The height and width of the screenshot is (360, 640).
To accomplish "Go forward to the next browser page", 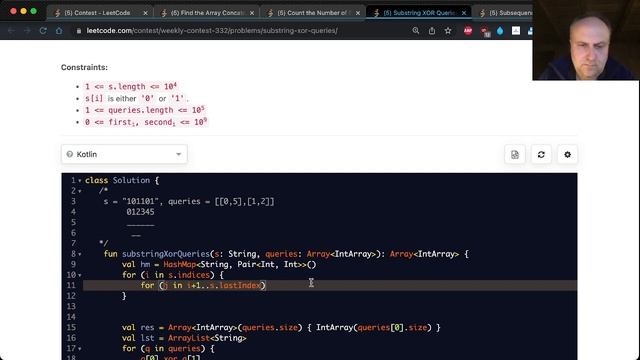I will pos(27,31).
